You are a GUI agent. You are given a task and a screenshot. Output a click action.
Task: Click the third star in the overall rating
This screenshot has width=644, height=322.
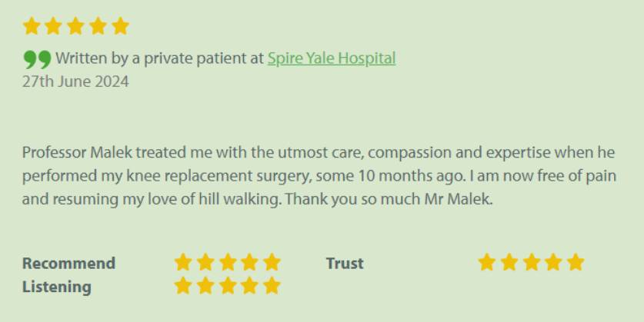75,27
